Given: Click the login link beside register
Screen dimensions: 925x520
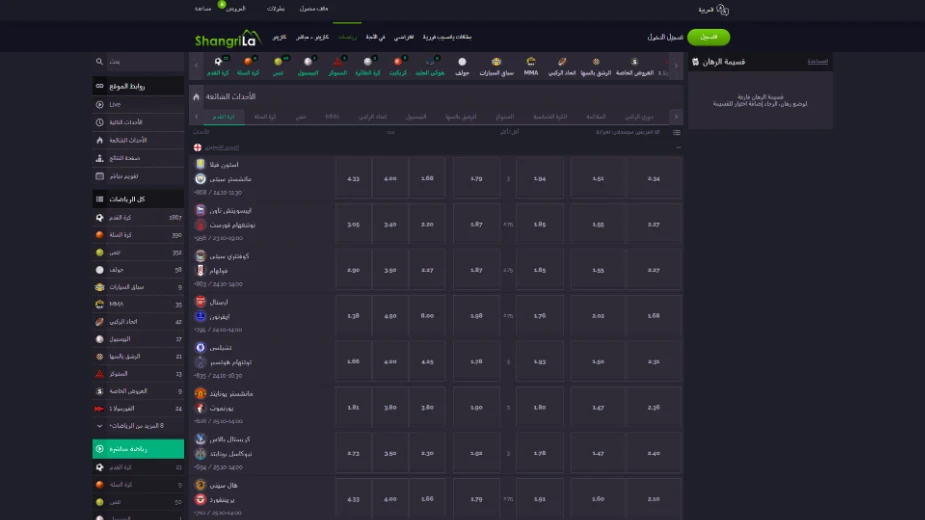Looking at the screenshot, I should [x=665, y=37].
